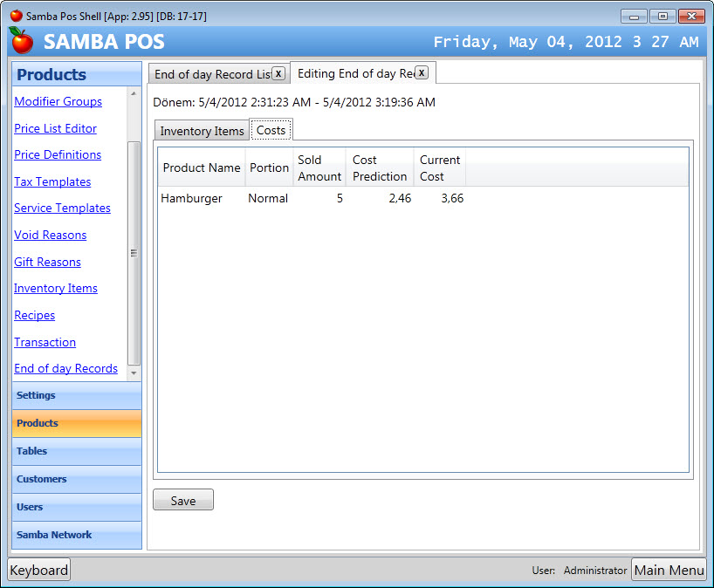Viewport: 714px width, 588px height.
Task: Click the Samba POS apple logo
Action: [21, 40]
